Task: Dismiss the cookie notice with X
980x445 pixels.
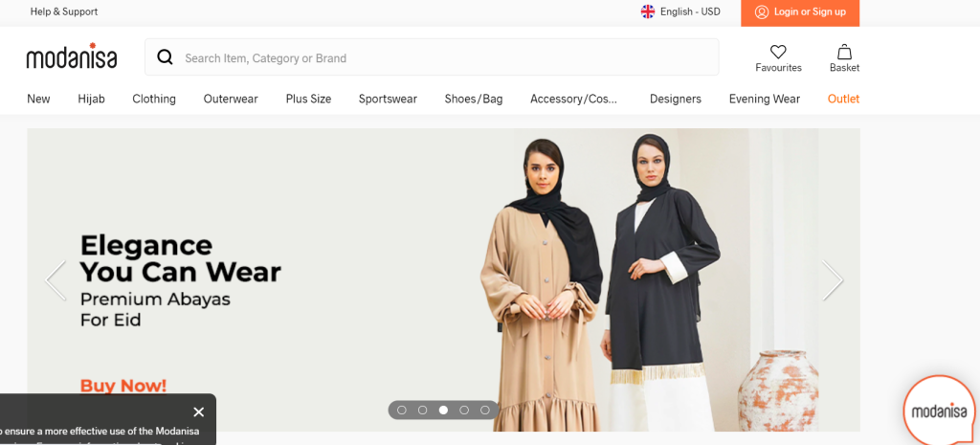Action: [199, 412]
